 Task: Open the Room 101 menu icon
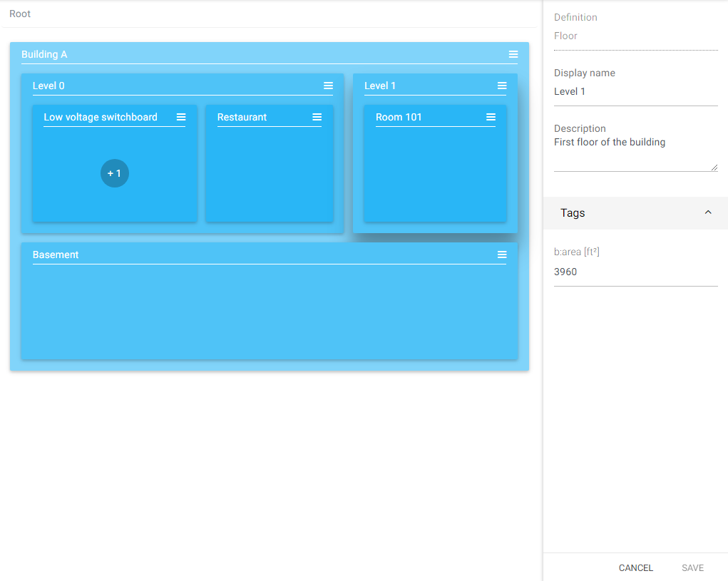coord(491,118)
